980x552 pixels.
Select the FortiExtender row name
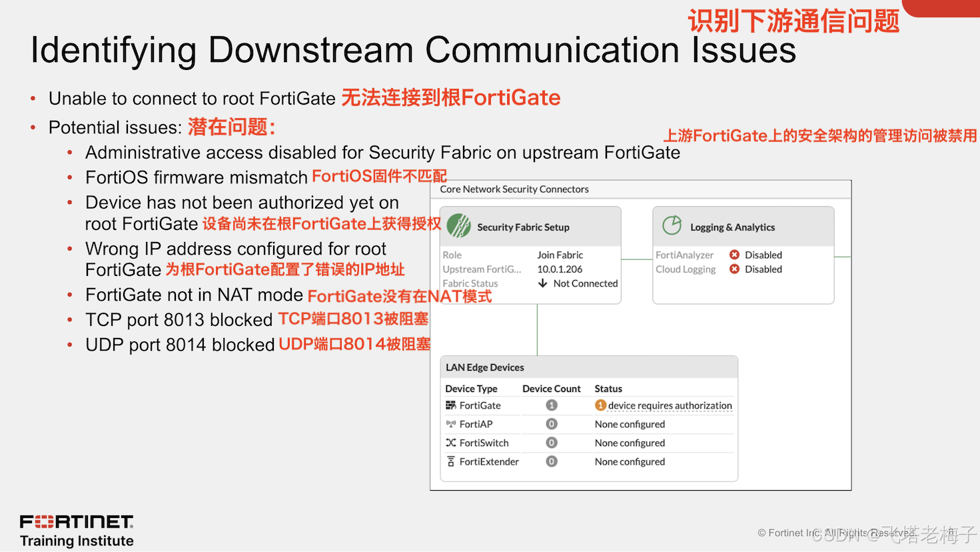tap(489, 461)
